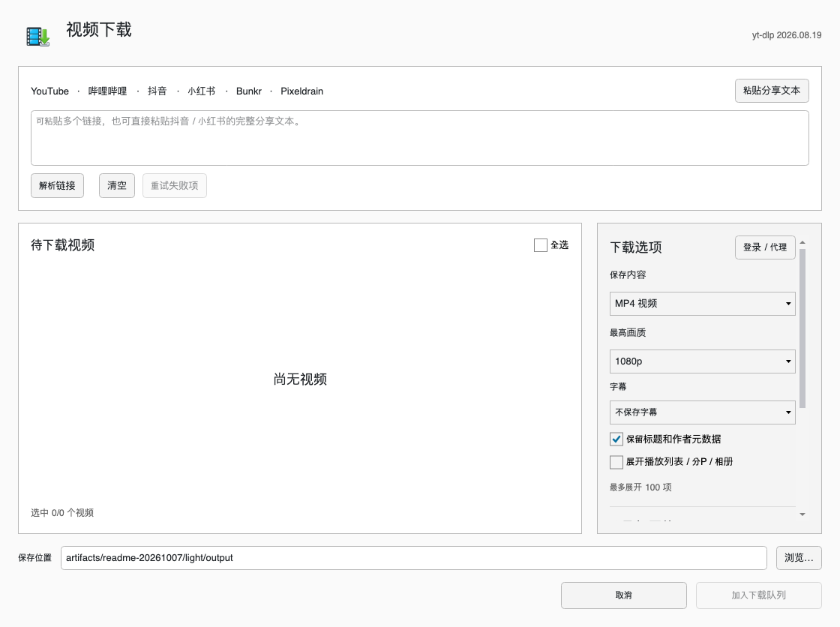
Task: Open the 字幕 不保存字幕 dropdown
Action: click(x=702, y=412)
